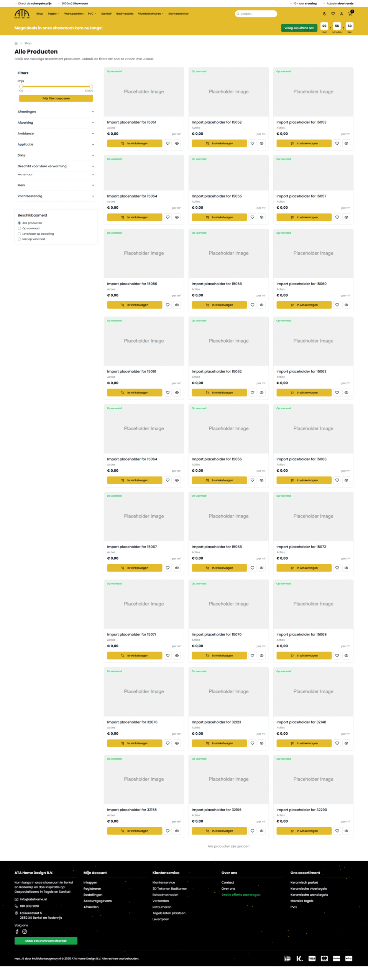Toggle dark mode moon icon in header
The width and height of the screenshot is (368, 980).
coord(325,14)
